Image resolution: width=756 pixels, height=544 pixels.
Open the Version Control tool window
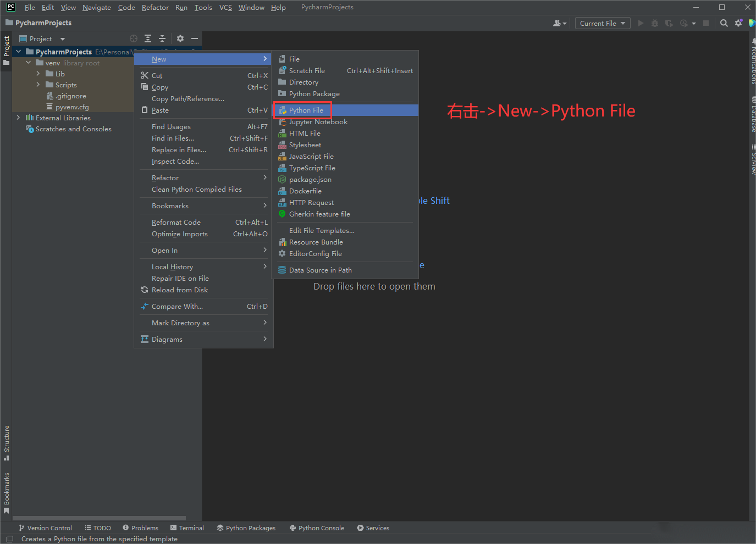46,528
